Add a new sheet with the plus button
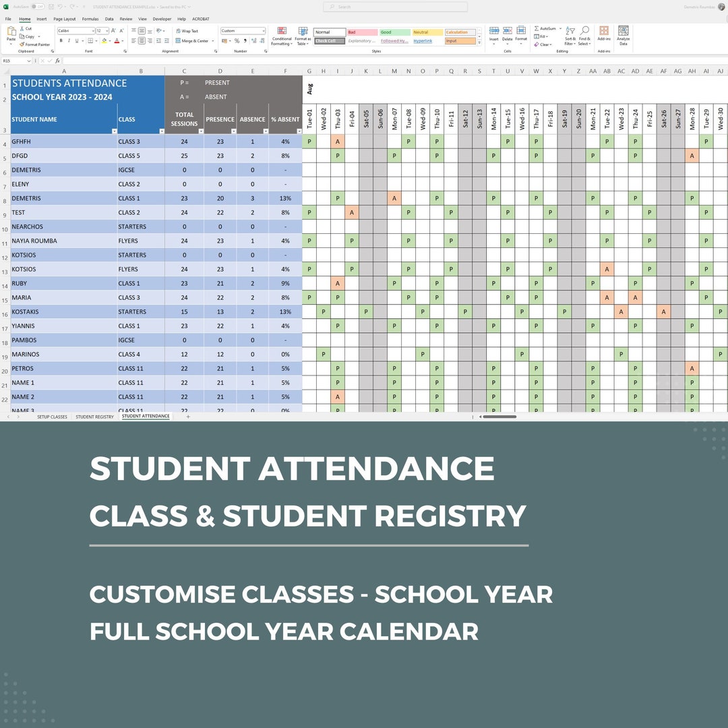Image resolution: width=728 pixels, height=728 pixels. coord(188,417)
